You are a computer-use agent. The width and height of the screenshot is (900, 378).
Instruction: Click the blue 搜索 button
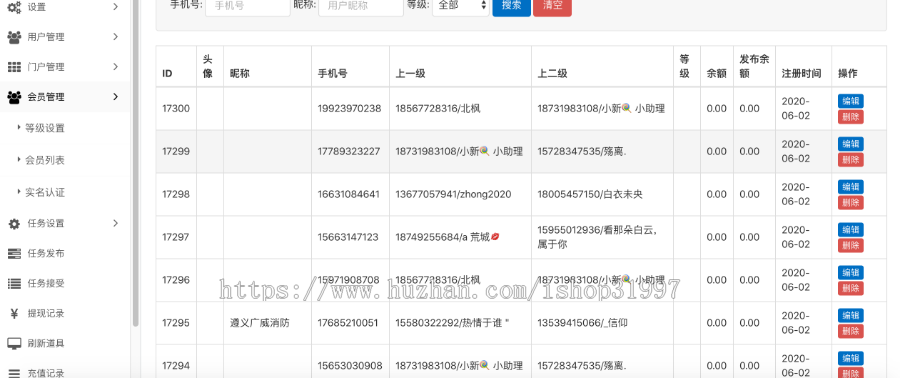pyautogui.click(x=511, y=6)
